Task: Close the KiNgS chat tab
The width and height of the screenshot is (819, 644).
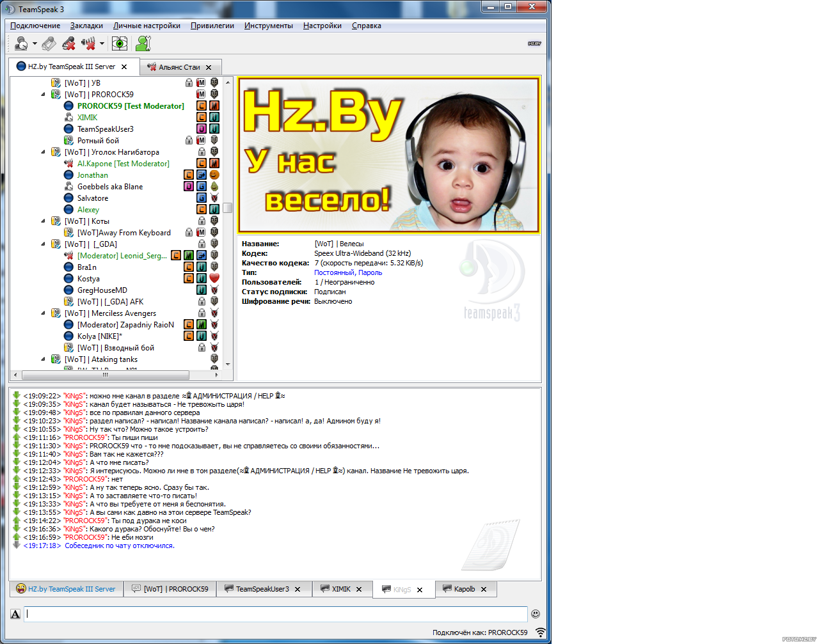Action: pos(420,590)
